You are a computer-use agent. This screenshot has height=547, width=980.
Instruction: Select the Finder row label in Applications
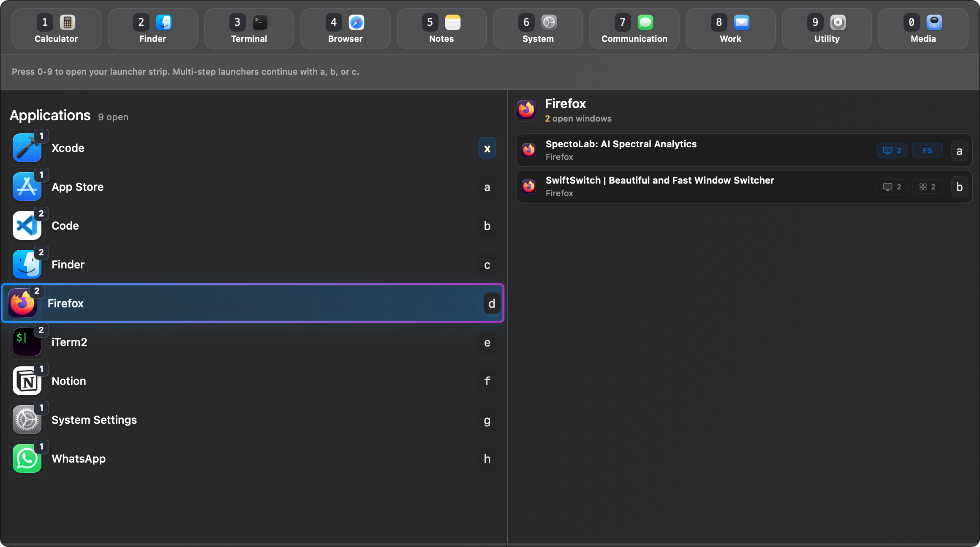point(68,265)
